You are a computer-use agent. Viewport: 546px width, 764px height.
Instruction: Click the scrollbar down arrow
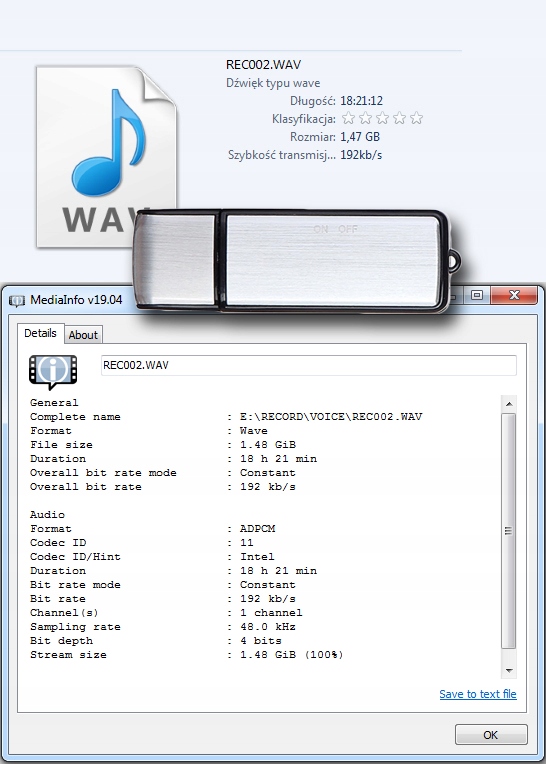(x=508, y=670)
